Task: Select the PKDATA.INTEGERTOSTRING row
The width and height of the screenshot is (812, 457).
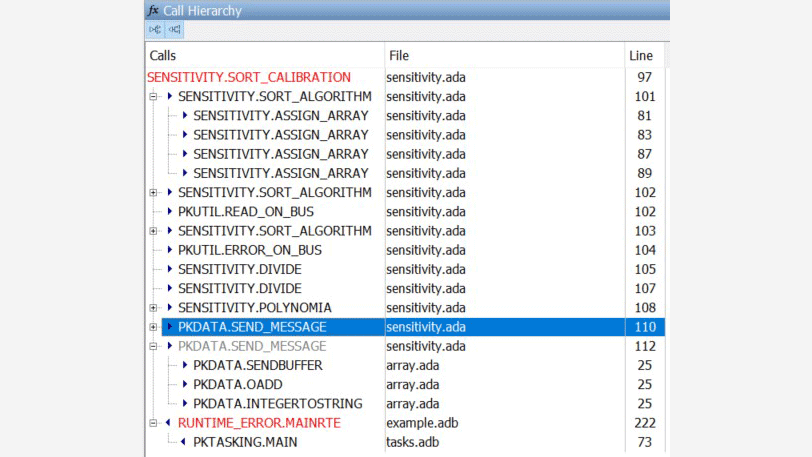Action: [277, 404]
